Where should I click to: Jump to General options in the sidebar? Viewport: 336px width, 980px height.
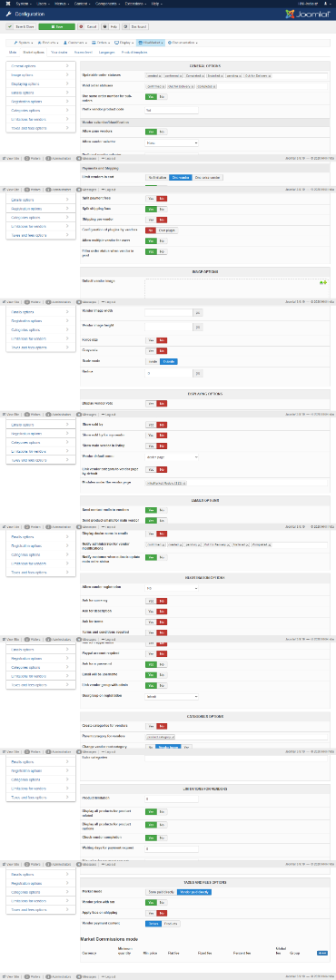40,65
